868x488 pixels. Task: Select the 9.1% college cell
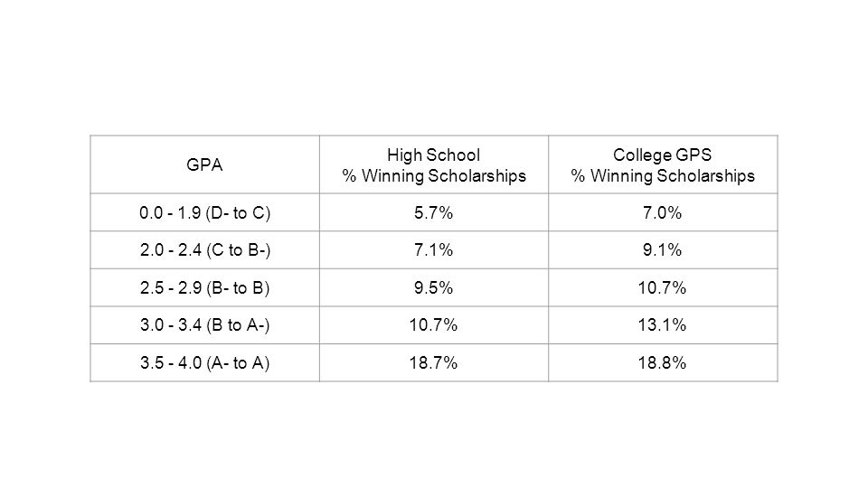(663, 250)
